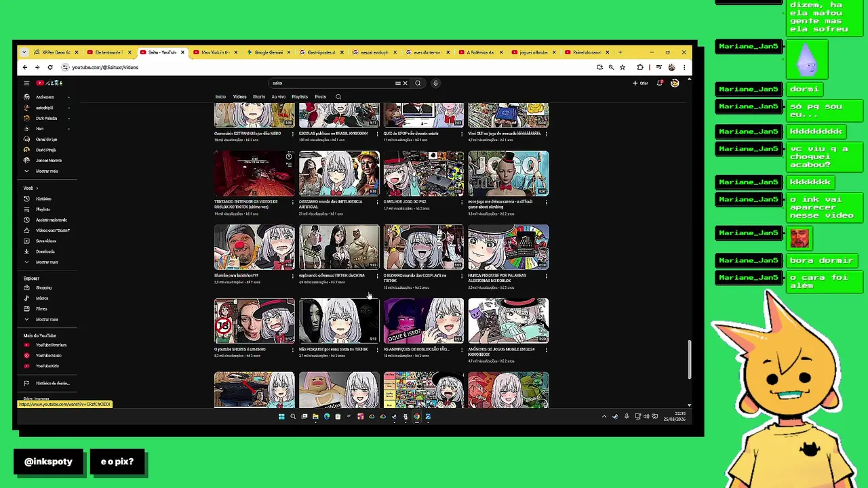The image size is (868, 488).
Task: Click the YouTube search input field
Action: tap(332, 83)
